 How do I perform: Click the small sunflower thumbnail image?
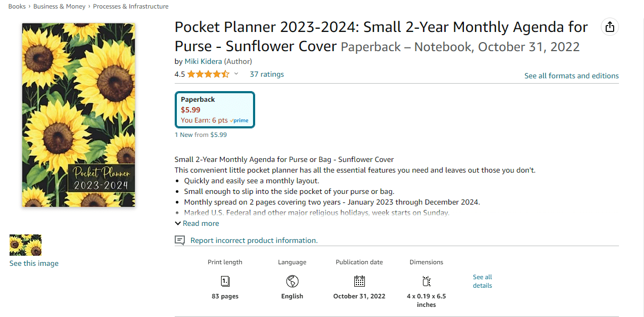[x=26, y=245]
